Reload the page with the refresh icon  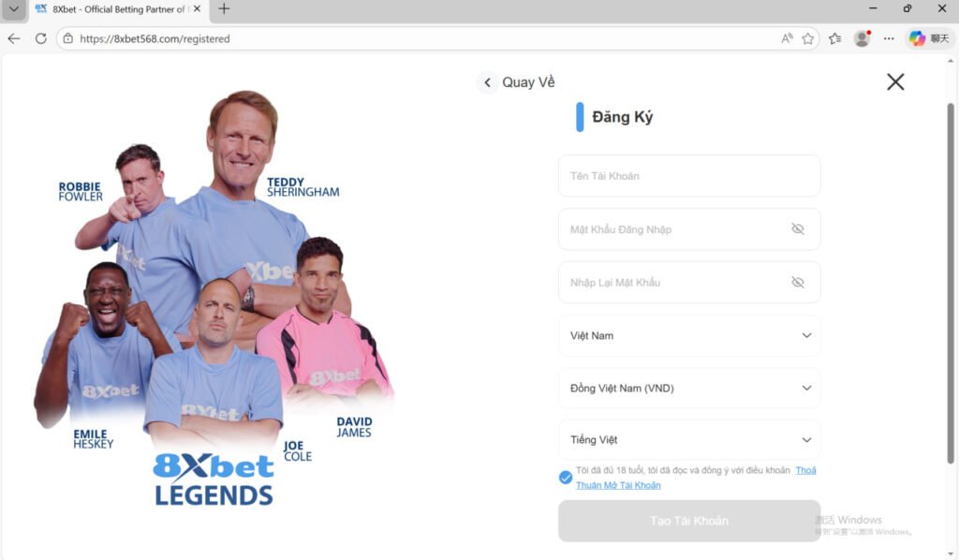[41, 38]
